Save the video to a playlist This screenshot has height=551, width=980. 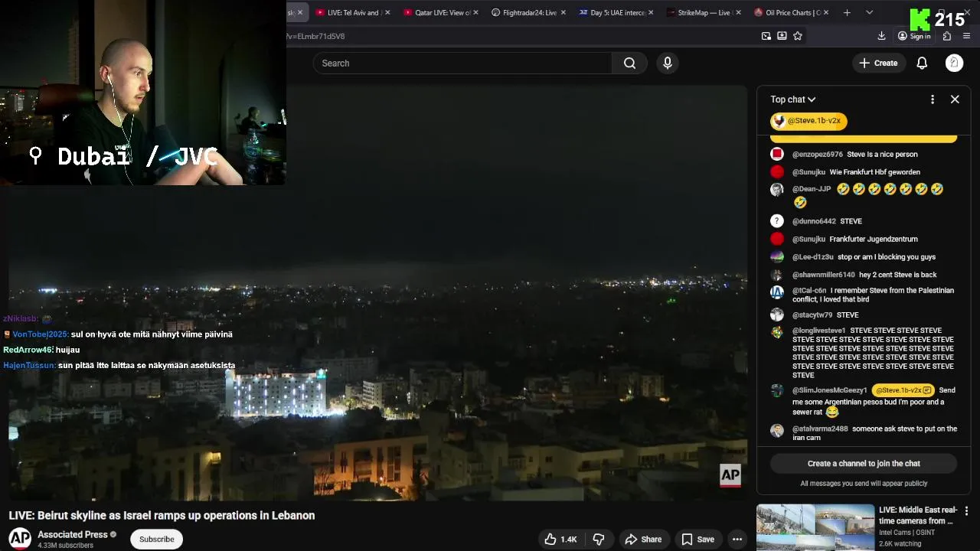click(x=698, y=540)
